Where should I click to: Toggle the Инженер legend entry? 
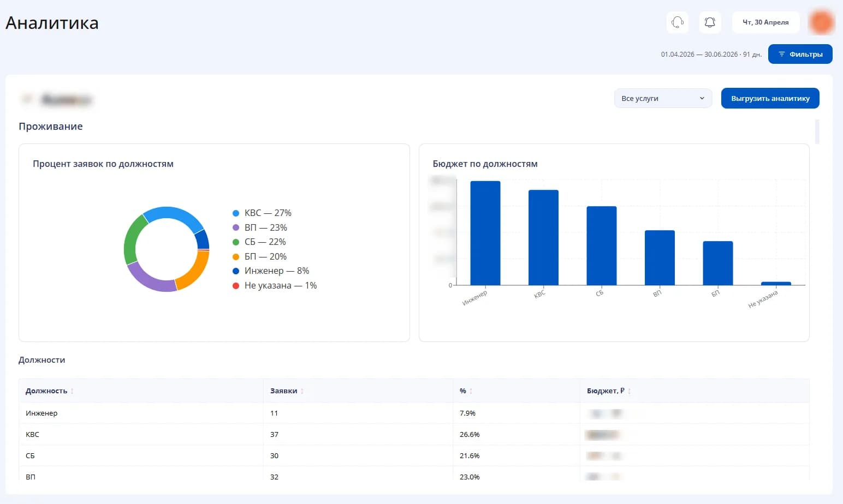[x=271, y=271]
